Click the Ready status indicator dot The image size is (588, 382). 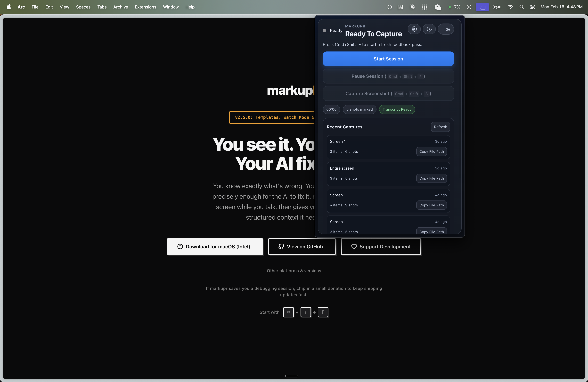(324, 31)
